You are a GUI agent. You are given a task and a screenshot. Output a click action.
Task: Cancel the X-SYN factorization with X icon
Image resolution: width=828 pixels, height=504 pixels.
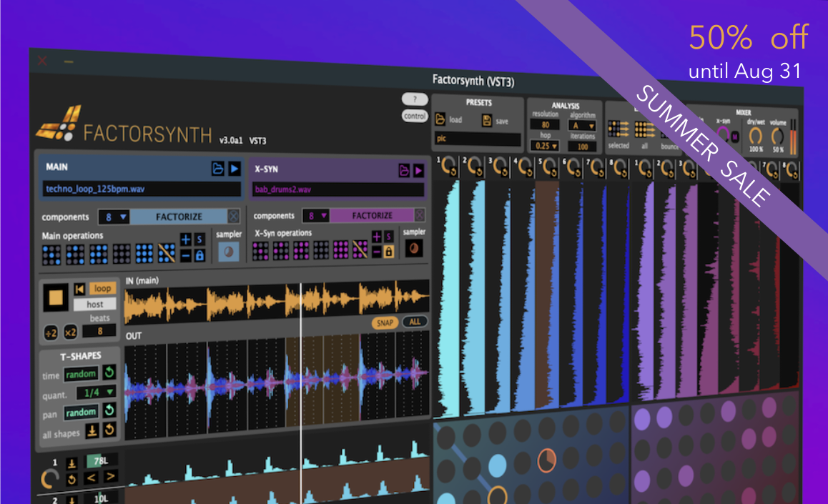420,214
